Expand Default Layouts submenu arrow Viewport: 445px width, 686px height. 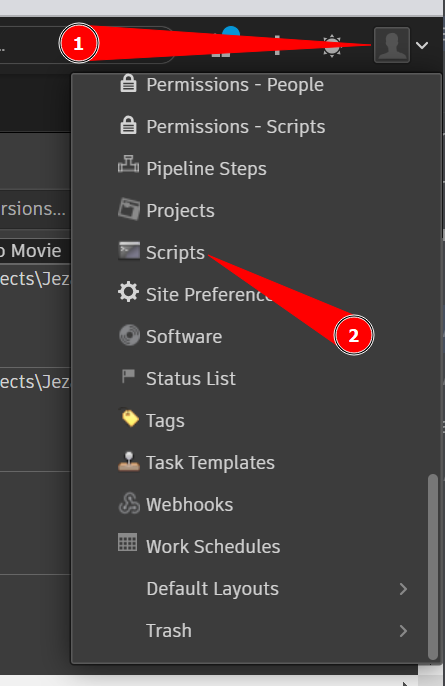click(403, 589)
